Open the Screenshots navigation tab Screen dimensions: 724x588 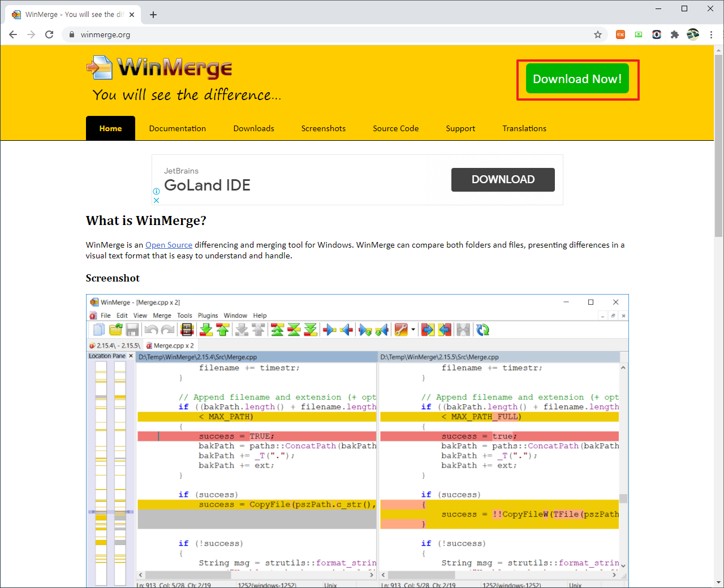pyautogui.click(x=324, y=128)
